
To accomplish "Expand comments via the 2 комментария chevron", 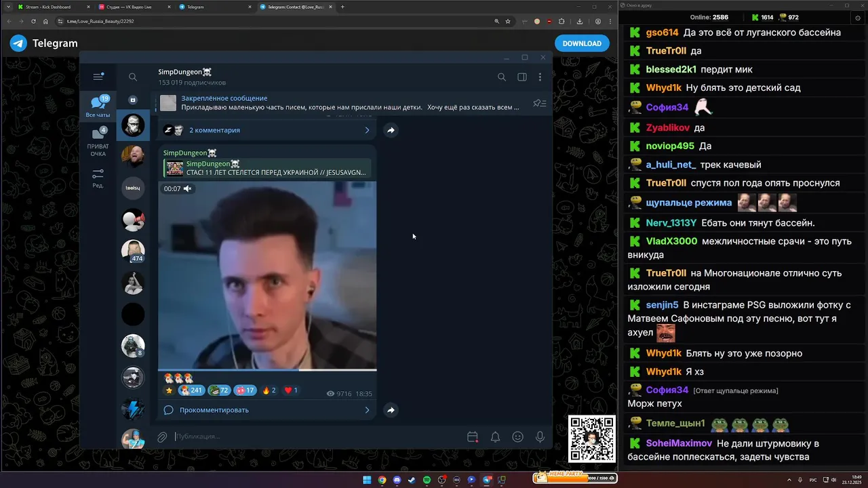I will [367, 130].
